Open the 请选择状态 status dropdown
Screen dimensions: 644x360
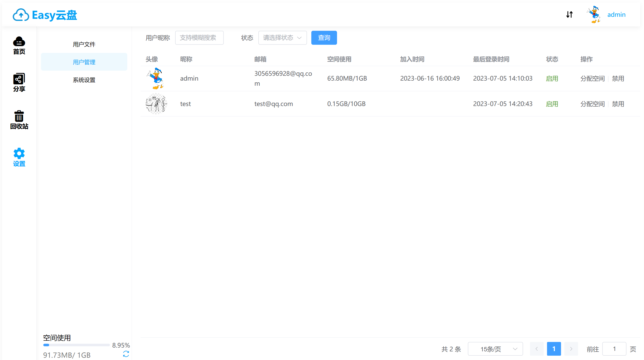[x=282, y=38]
